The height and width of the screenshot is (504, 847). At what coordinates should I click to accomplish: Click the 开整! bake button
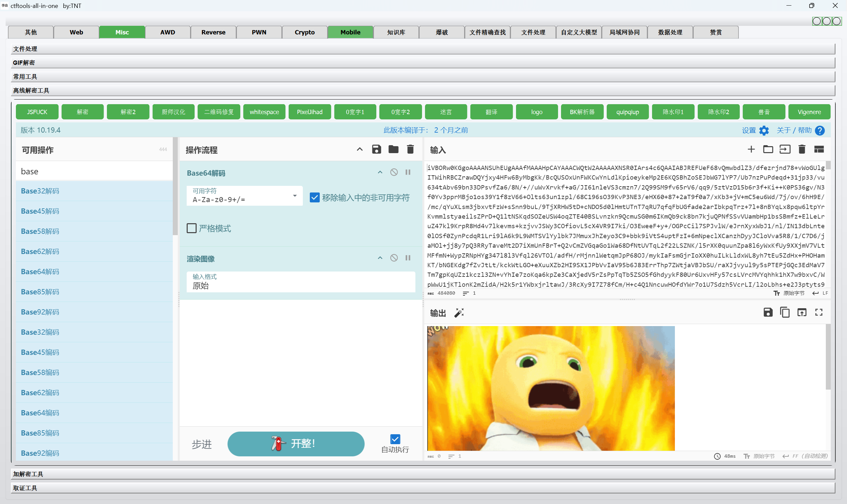(x=296, y=443)
